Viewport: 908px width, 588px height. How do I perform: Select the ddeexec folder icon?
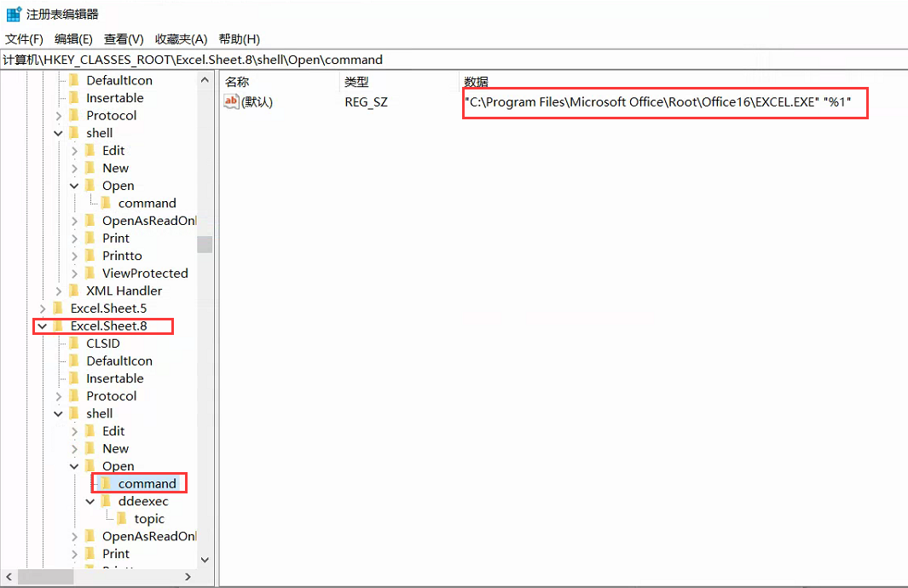(106, 501)
